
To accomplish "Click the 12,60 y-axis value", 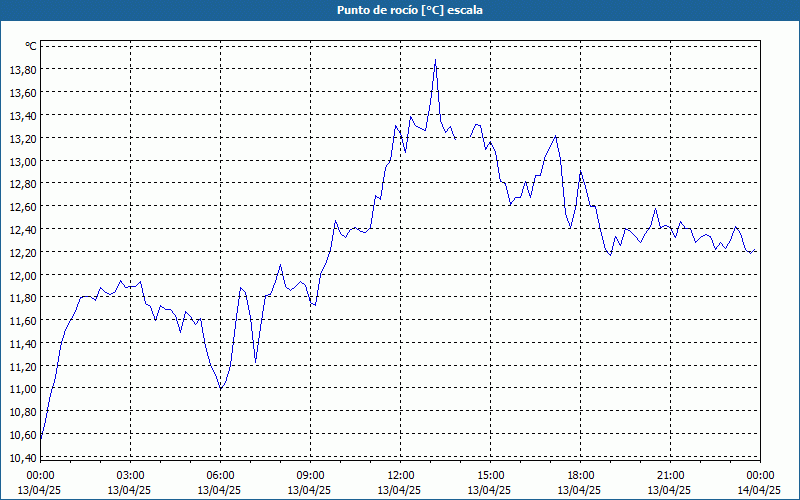I will click(x=23, y=208).
